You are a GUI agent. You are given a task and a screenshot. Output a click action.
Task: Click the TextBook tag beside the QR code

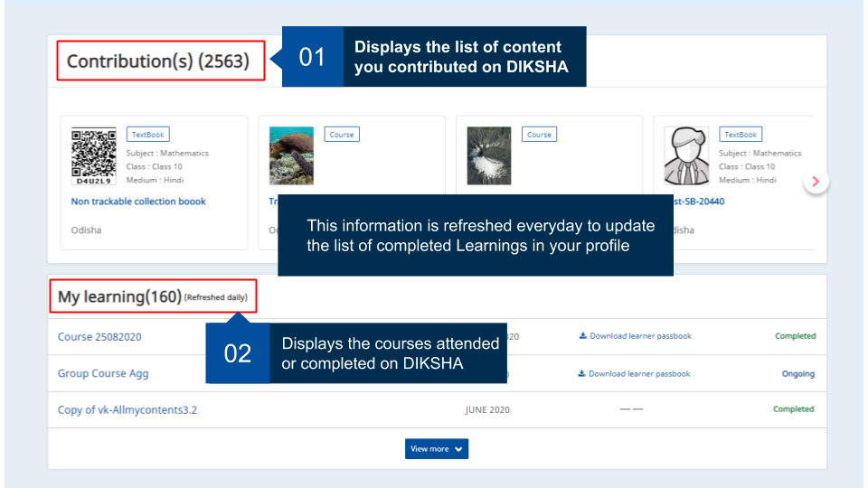147,135
